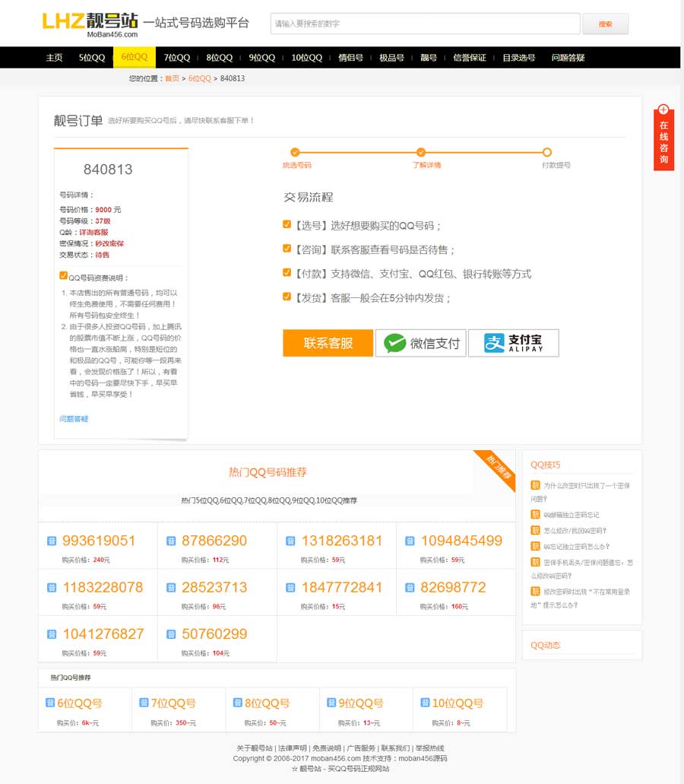
Task: Open the 情侣号 navigation item
Action: [350, 58]
